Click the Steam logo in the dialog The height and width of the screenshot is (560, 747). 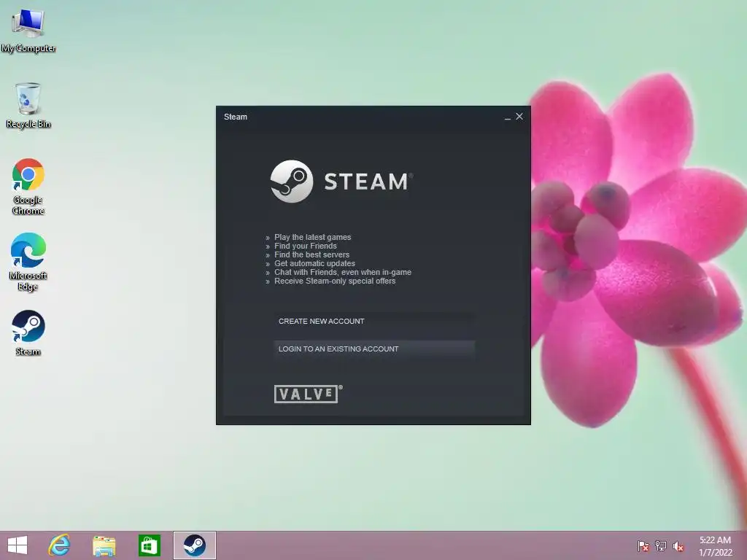coord(341,182)
